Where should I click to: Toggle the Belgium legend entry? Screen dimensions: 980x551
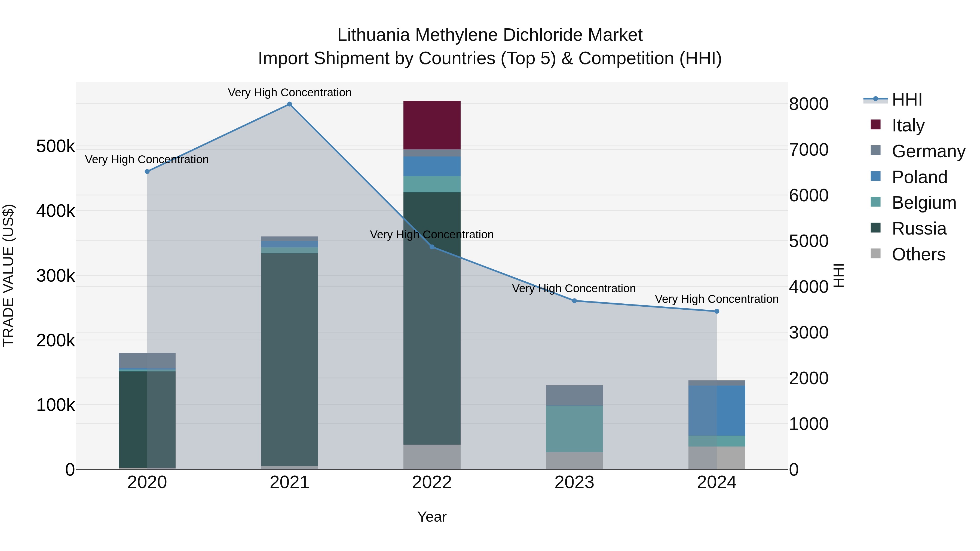point(913,203)
